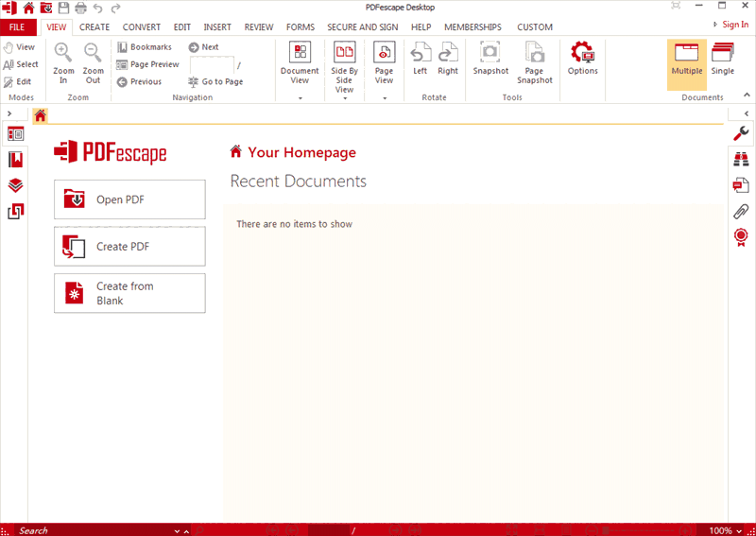
Task: Click the Home tab icon
Action: 40,116
